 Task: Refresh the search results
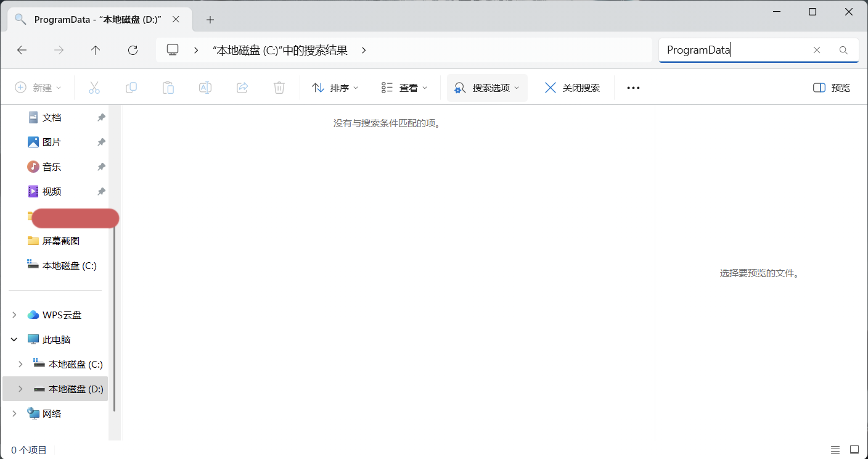coord(133,50)
